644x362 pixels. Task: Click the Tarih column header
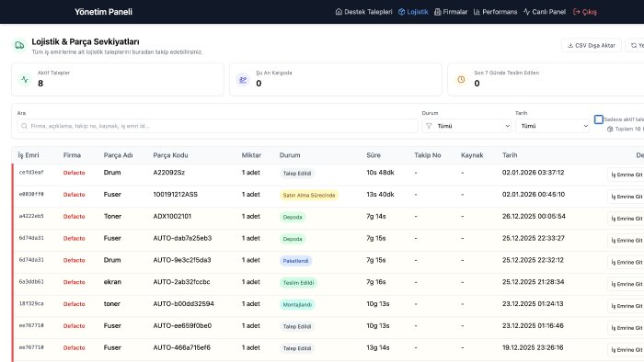point(510,155)
